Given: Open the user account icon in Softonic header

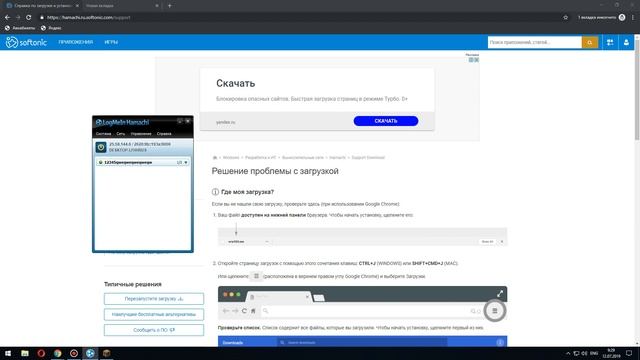Looking at the screenshot, I should click(x=626, y=42).
